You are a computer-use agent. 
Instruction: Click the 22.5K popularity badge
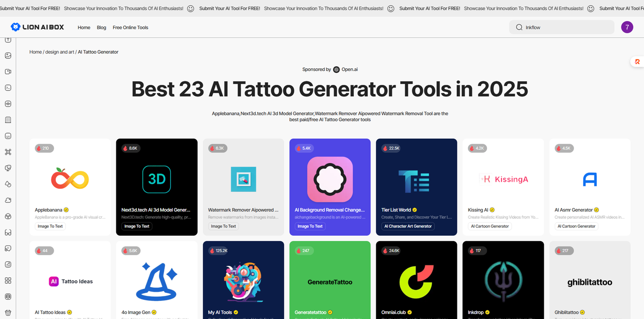pos(391,148)
